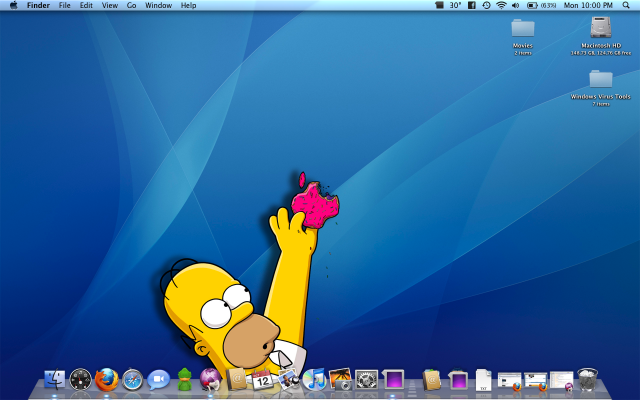Viewport: 640px width, 400px height.
Task: Restore minimized window with purple globe badge
Action: click(x=561, y=381)
